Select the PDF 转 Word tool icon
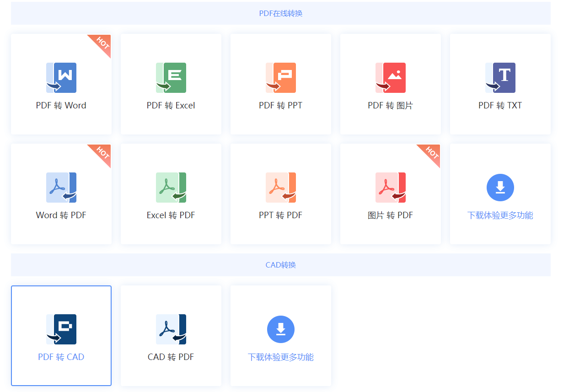Image resolution: width=574 pixels, height=392 pixels. click(61, 78)
